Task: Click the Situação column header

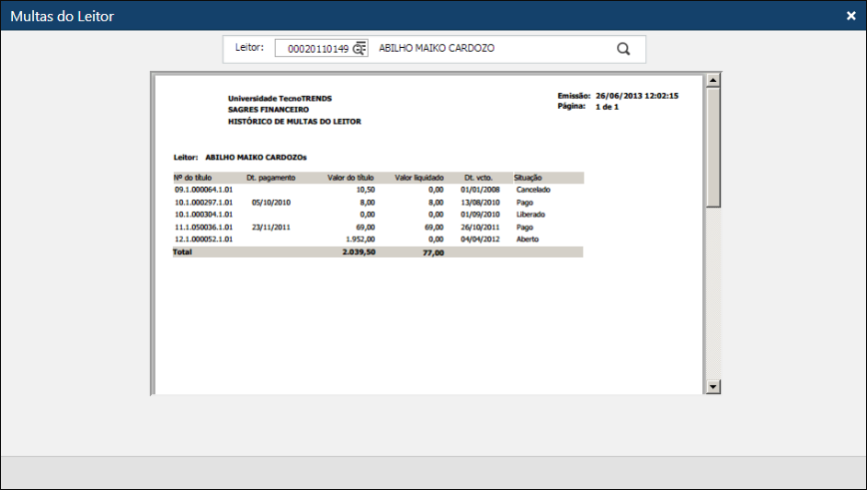Action: click(x=528, y=178)
